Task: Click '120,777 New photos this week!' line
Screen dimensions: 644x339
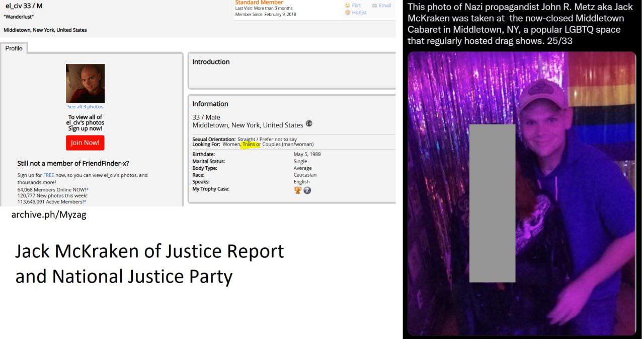Action: coord(52,195)
